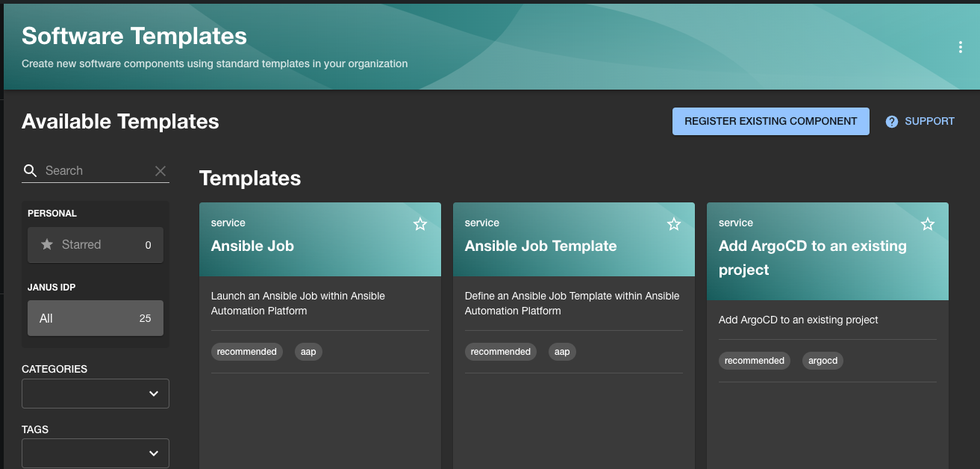
Task: Expand the Tags dropdown
Action: pyautogui.click(x=96, y=453)
